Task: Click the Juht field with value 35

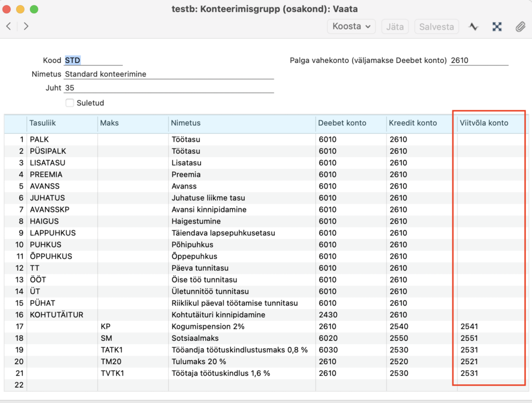Action: [x=168, y=88]
